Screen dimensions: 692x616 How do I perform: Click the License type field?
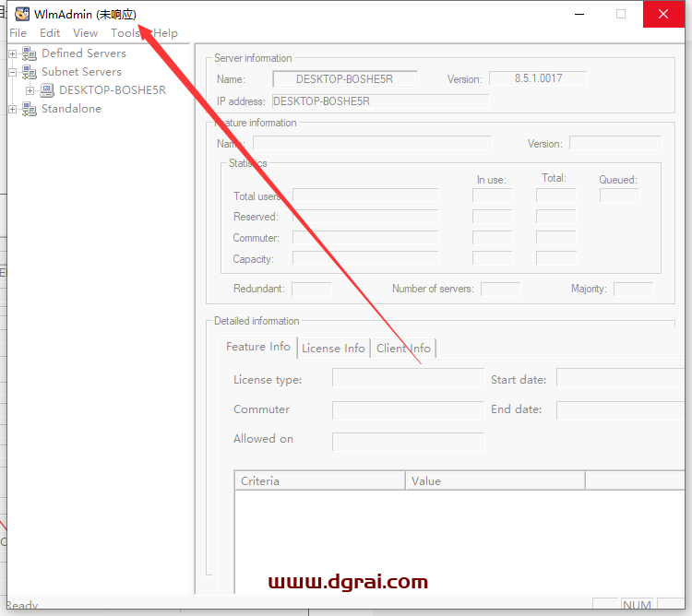click(408, 378)
